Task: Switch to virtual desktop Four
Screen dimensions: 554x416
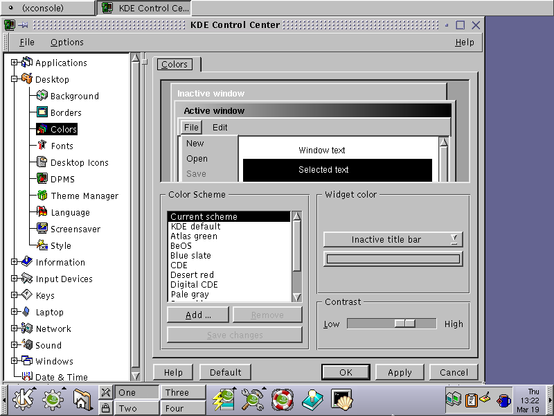Action: 183,408
